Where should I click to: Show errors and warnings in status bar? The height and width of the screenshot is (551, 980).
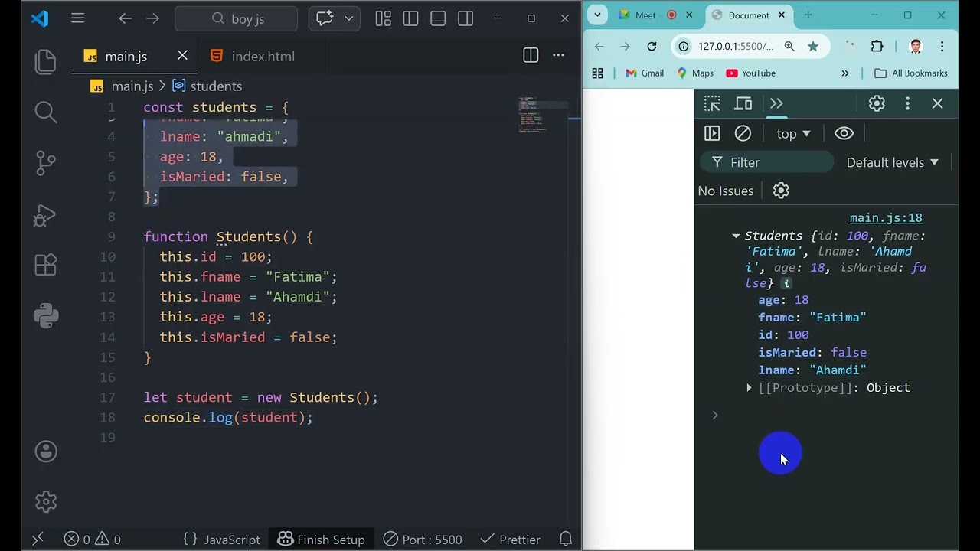tap(92, 540)
